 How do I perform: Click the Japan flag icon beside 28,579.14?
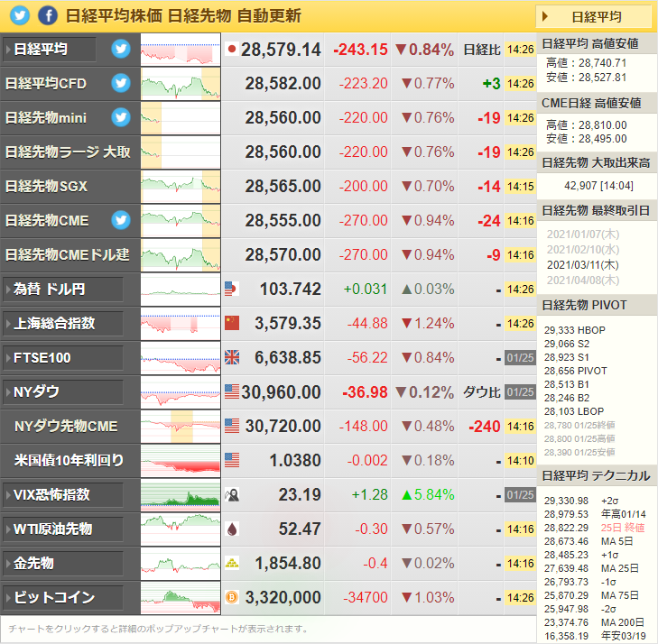[x=232, y=49]
